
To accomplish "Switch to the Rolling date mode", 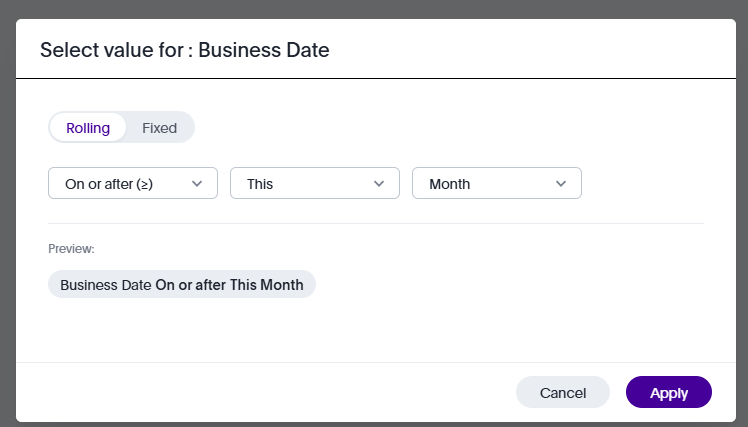I will click(88, 128).
